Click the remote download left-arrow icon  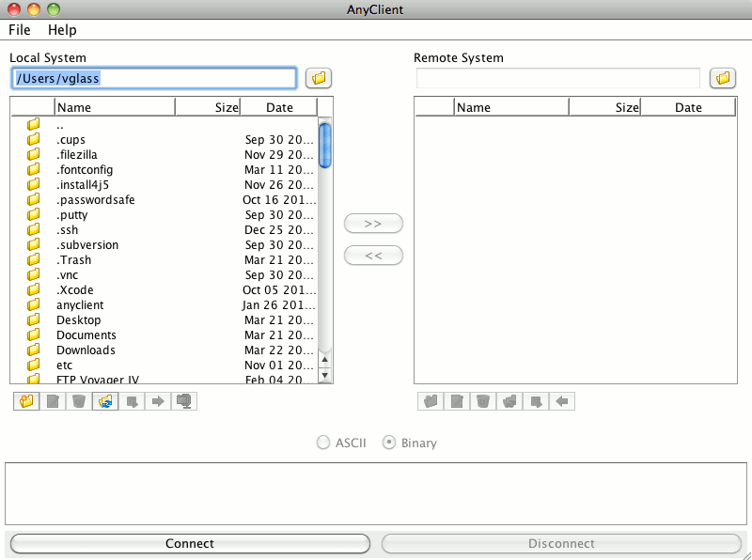(561, 401)
